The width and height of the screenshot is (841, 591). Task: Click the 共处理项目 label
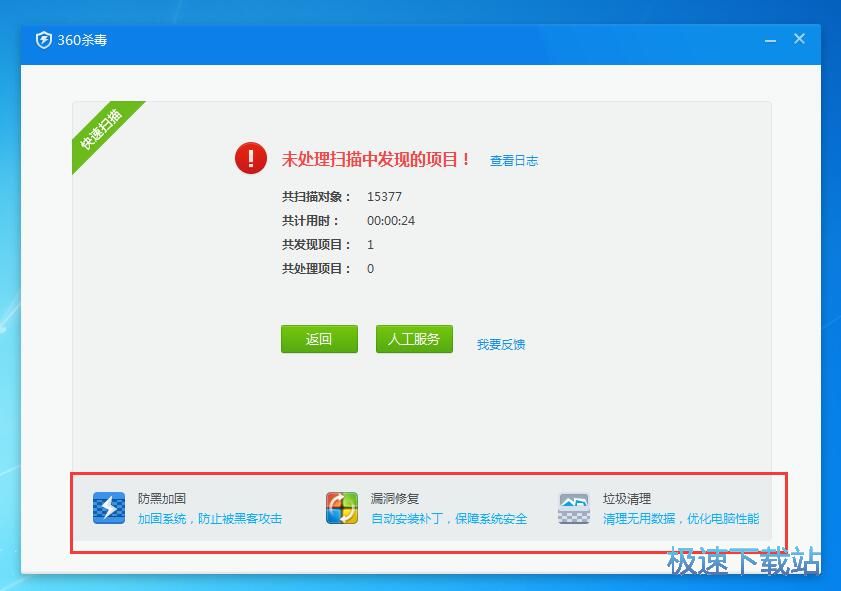point(316,268)
